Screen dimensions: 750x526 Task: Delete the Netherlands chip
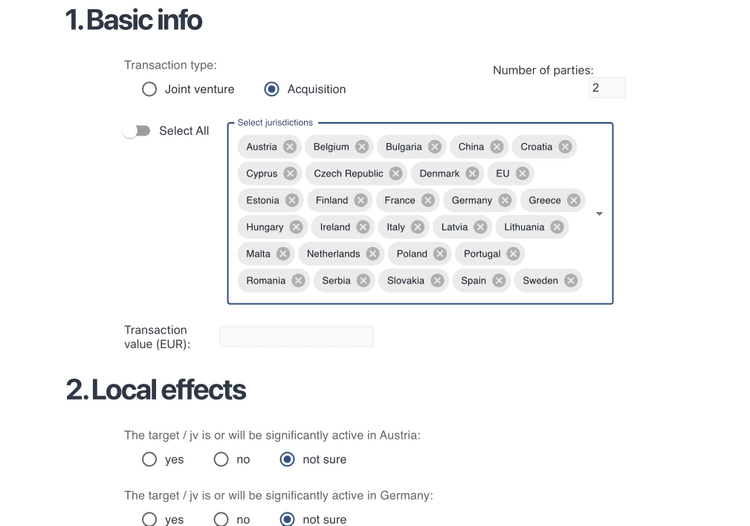tap(373, 254)
